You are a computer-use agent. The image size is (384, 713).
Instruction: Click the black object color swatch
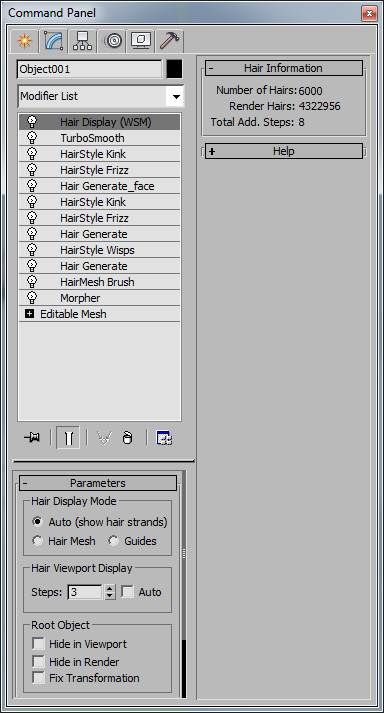(175, 69)
